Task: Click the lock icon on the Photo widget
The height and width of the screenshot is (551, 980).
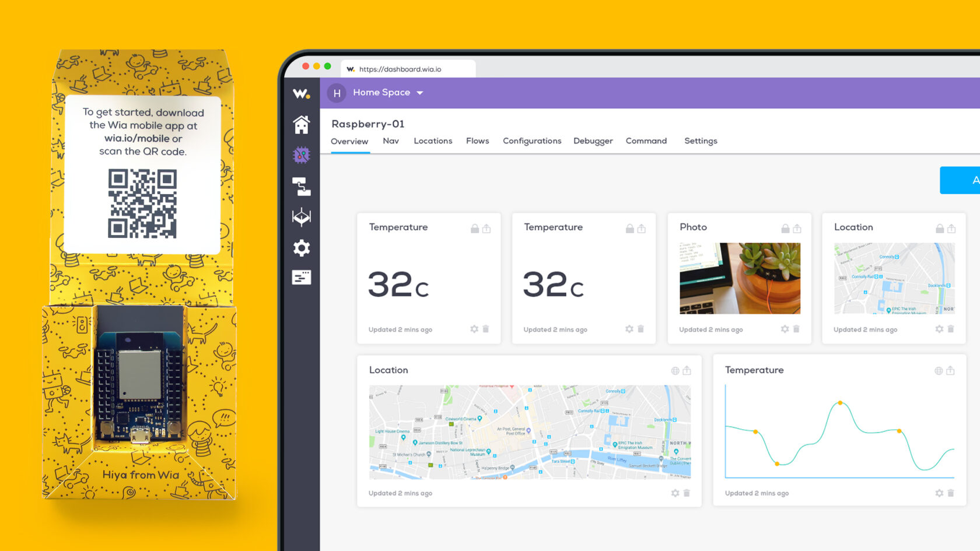Action: 786,229
